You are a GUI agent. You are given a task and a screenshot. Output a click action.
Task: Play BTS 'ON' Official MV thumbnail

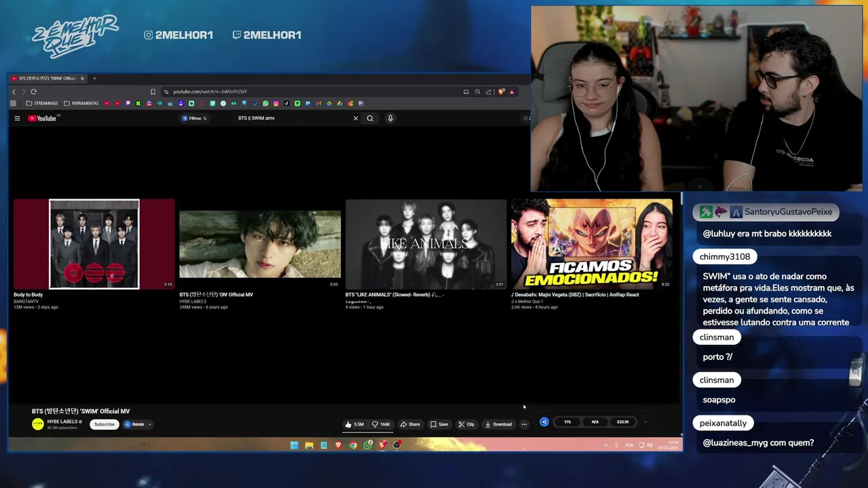click(260, 244)
